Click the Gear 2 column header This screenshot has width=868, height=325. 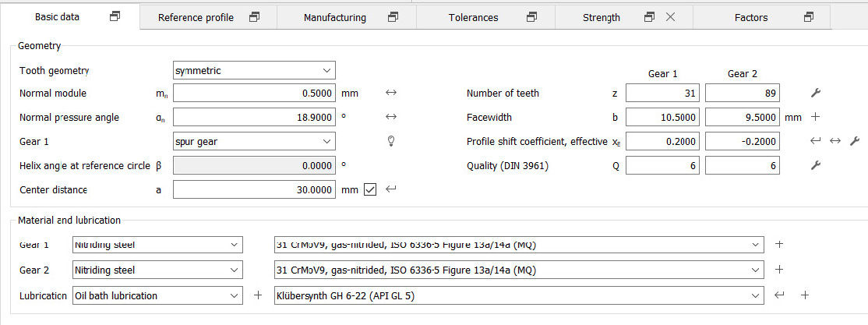coord(743,73)
